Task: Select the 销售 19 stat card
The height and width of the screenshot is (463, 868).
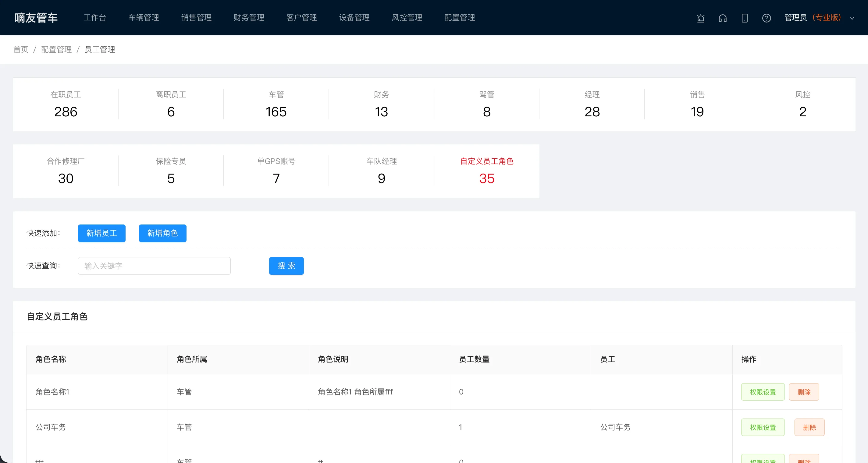Action: [x=697, y=104]
